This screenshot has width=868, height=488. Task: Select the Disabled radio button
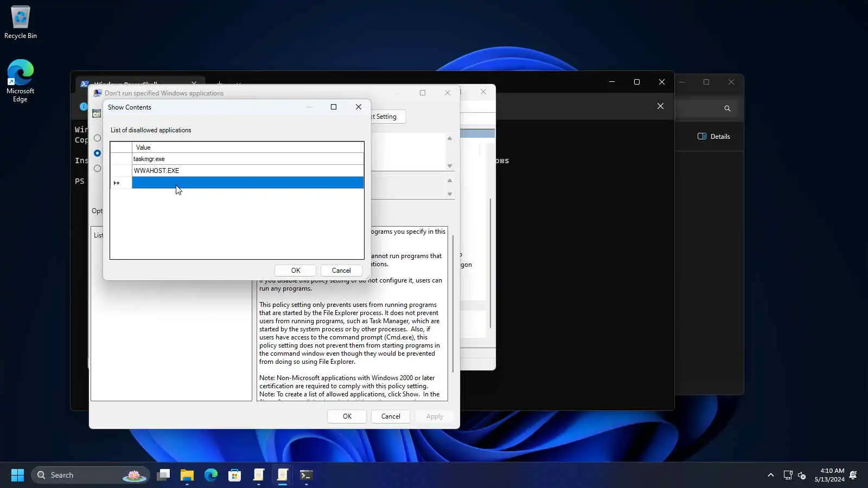98,169
